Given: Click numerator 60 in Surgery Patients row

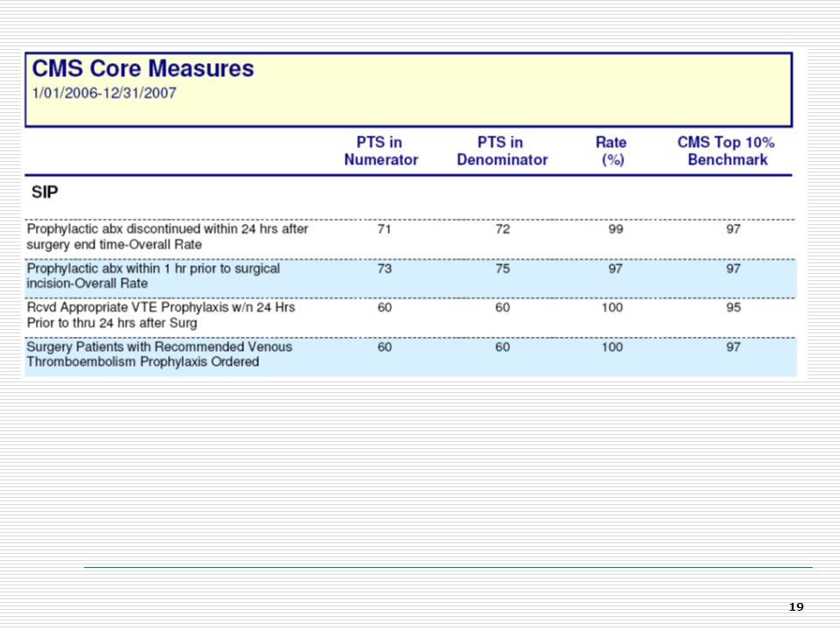Looking at the screenshot, I should [384, 347].
